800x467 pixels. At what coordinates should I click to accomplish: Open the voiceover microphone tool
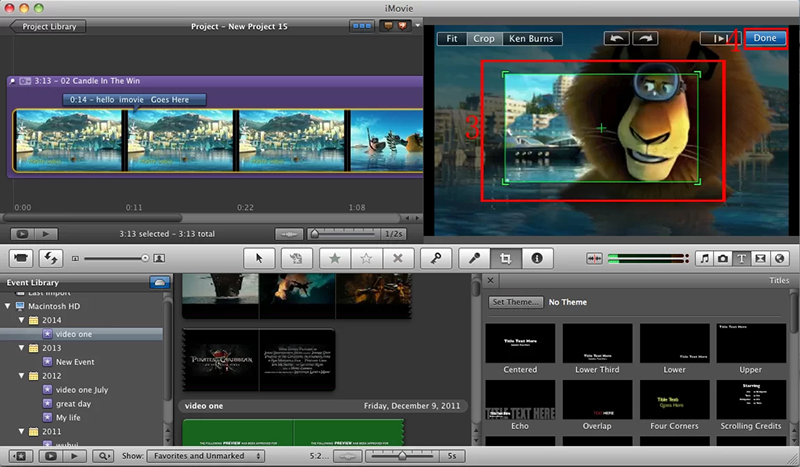tap(474, 258)
